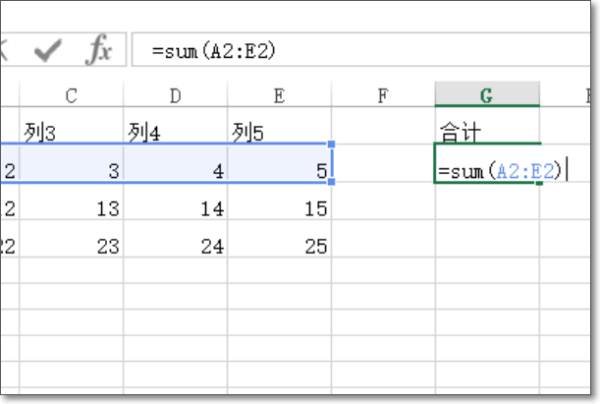This screenshot has height=404, width=600.
Task: Click the green checkmark to confirm formula
Action: [x=47, y=50]
